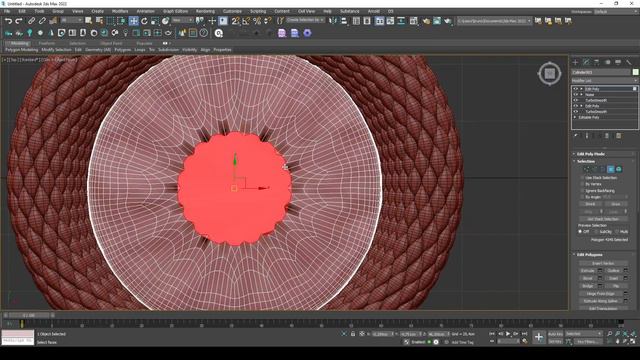Toggle the Angle Snap icon
This screenshot has width=640, height=360.
pos(246,20)
